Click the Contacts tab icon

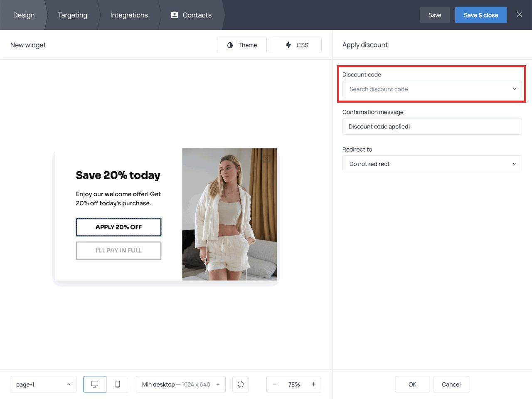coord(174,15)
